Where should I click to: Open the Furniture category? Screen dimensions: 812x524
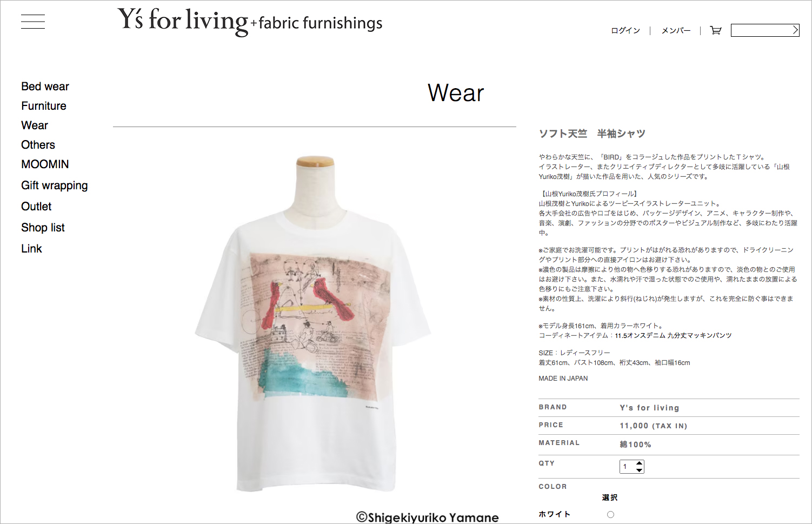pos(44,106)
